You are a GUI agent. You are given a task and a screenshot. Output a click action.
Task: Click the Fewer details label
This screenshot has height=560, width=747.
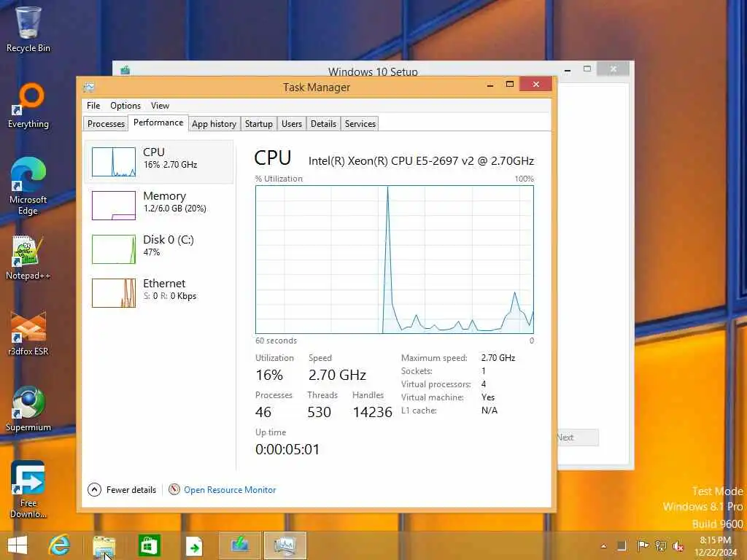click(x=131, y=489)
